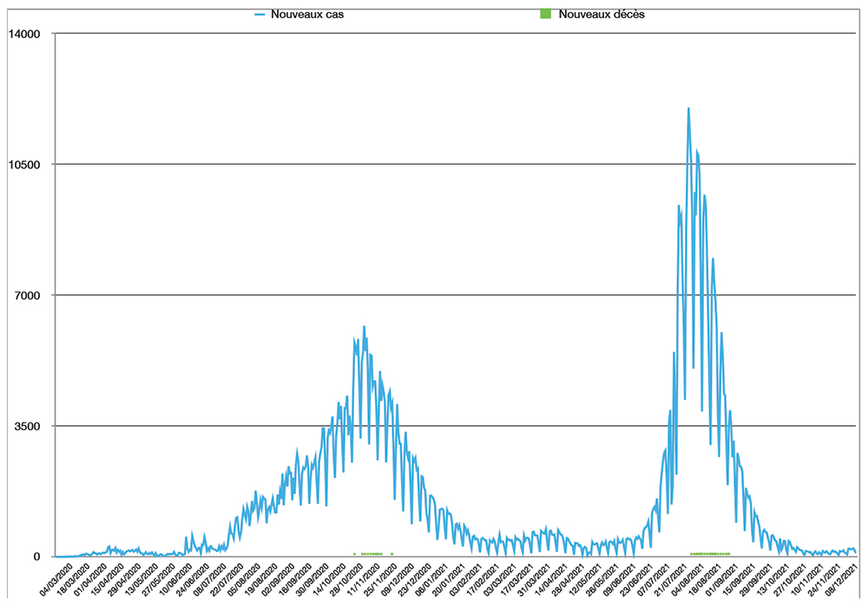
Task: Click green death markers under the 2021 peak
Action: point(710,553)
